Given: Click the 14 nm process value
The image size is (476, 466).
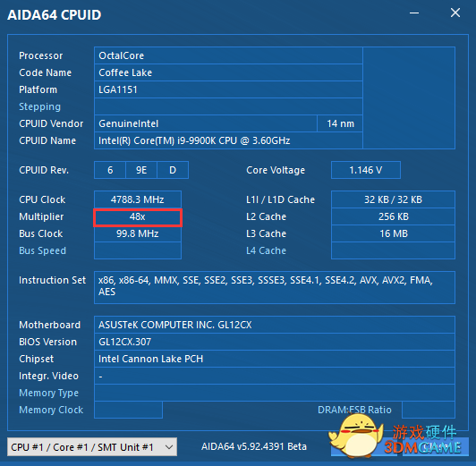Looking at the screenshot, I should tap(340, 123).
